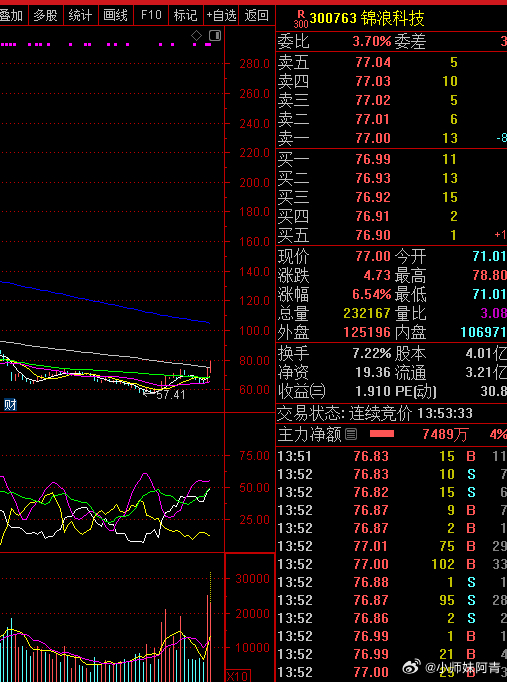Click the trade row with volume 102
This screenshot has width=507, height=682.
(x=392, y=564)
